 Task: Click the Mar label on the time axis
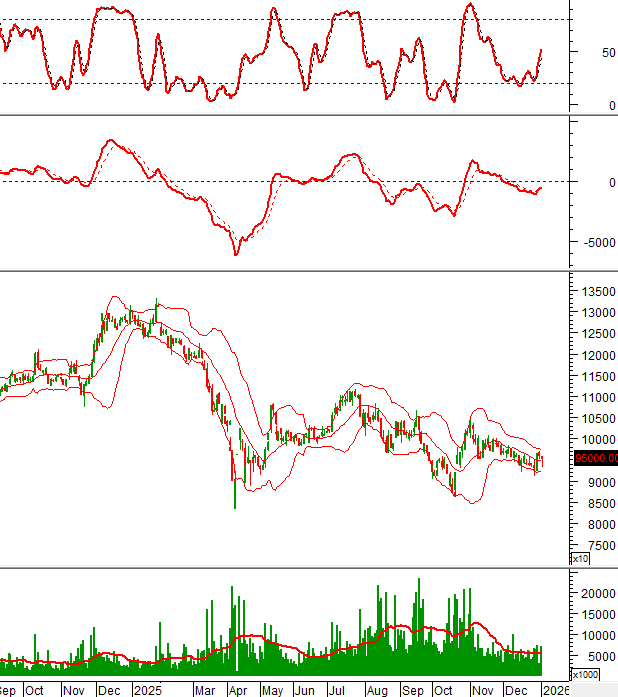click(x=205, y=690)
